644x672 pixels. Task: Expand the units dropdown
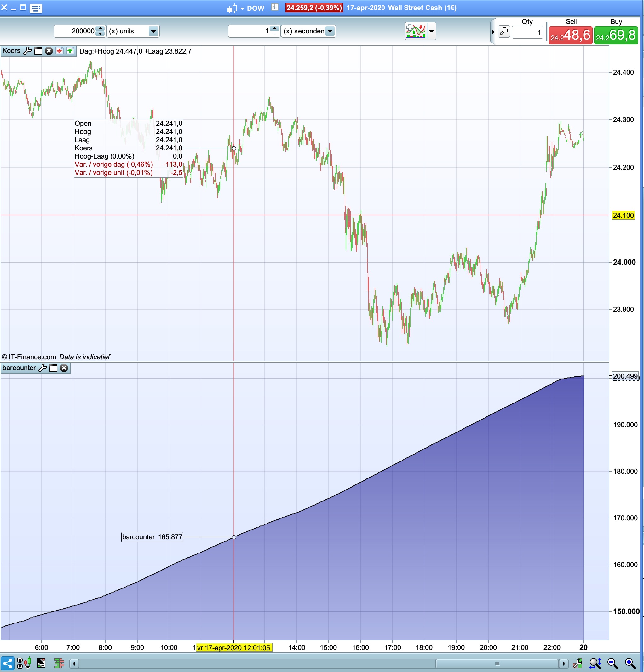(153, 31)
